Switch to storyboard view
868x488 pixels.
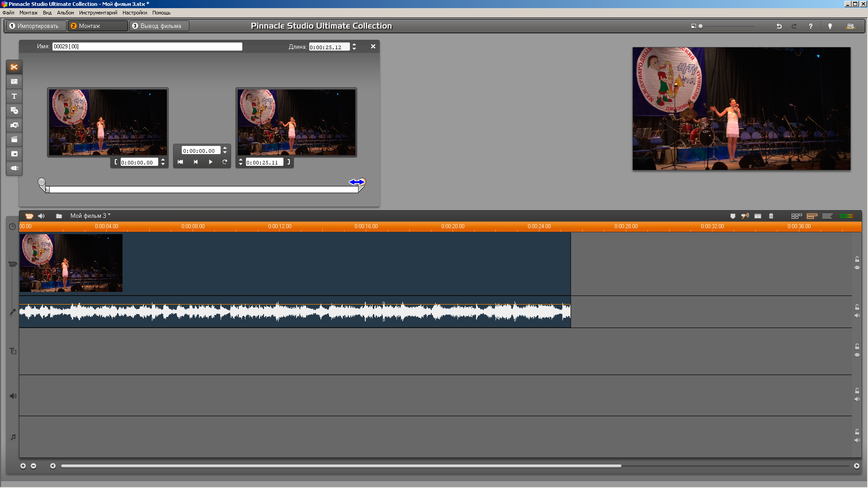click(797, 216)
